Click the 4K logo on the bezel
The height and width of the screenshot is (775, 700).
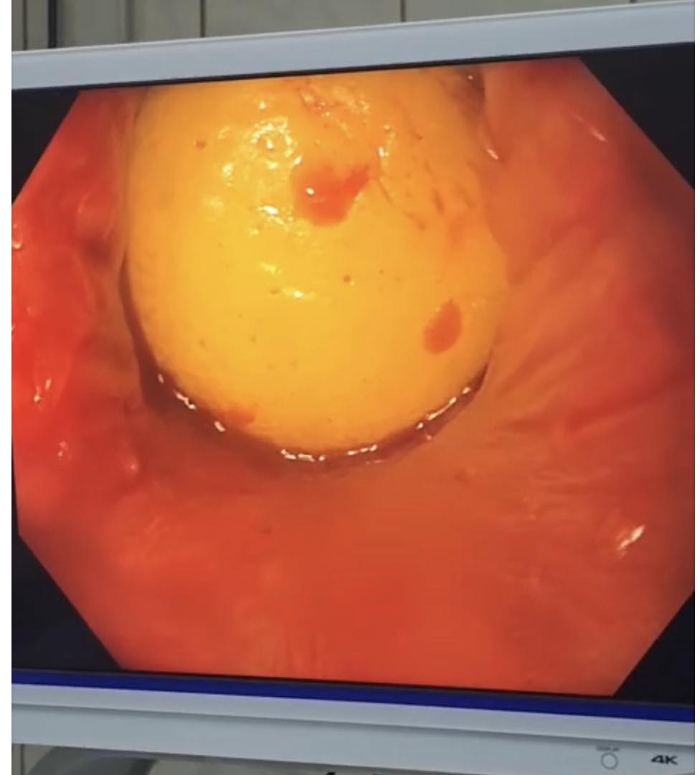[x=664, y=758]
